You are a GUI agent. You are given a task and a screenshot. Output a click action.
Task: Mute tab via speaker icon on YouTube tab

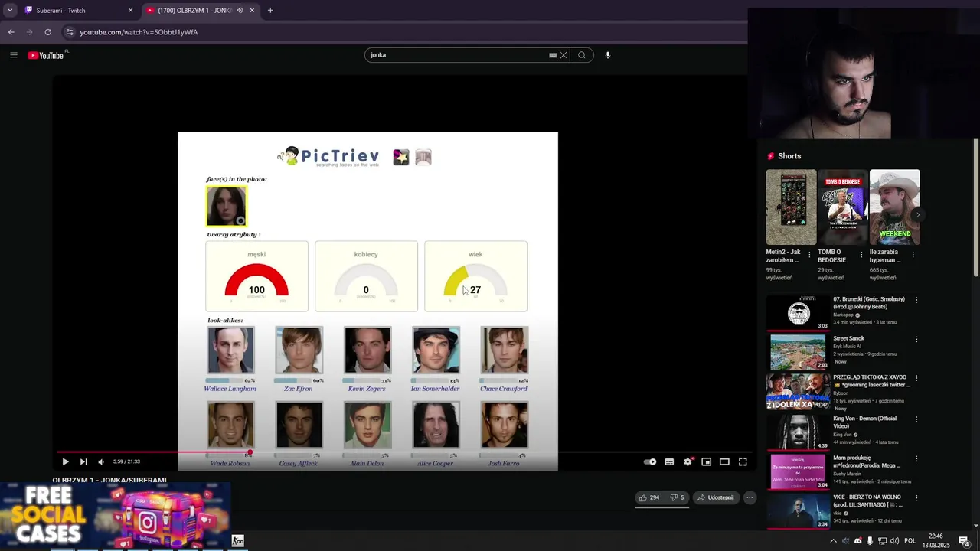click(x=240, y=11)
